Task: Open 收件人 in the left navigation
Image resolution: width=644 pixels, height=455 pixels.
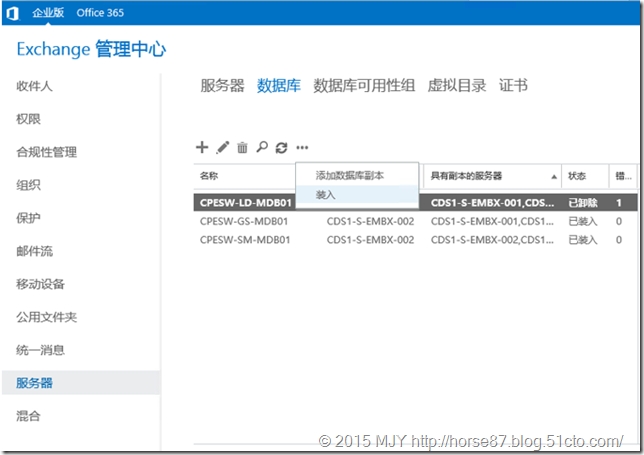Action: [34, 86]
